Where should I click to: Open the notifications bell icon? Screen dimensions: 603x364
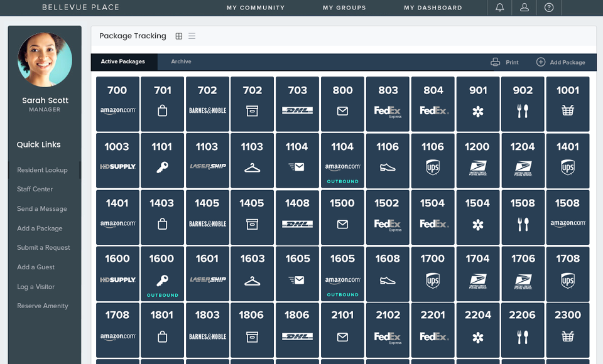499,8
